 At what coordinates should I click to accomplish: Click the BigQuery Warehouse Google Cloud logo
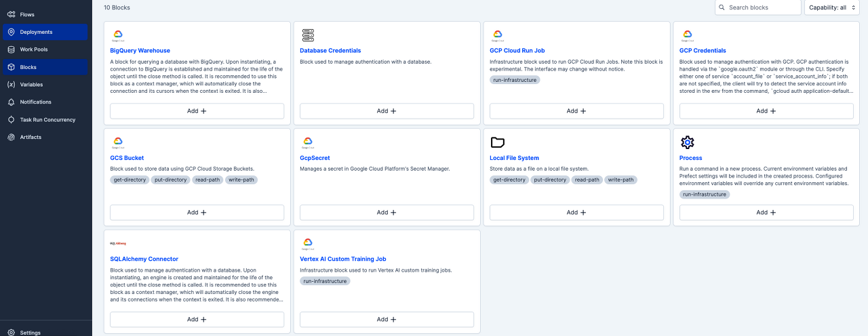[x=117, y=35]
